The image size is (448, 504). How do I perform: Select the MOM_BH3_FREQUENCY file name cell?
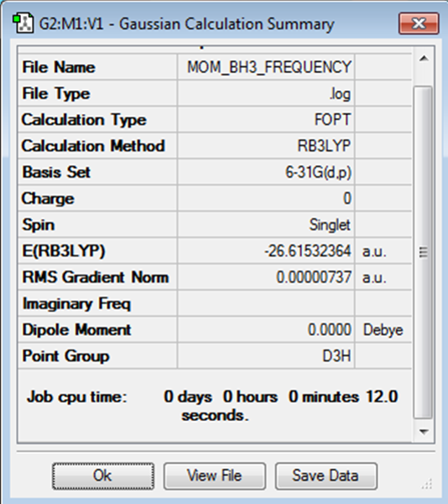pyautogui.click(x=266, y=67)
